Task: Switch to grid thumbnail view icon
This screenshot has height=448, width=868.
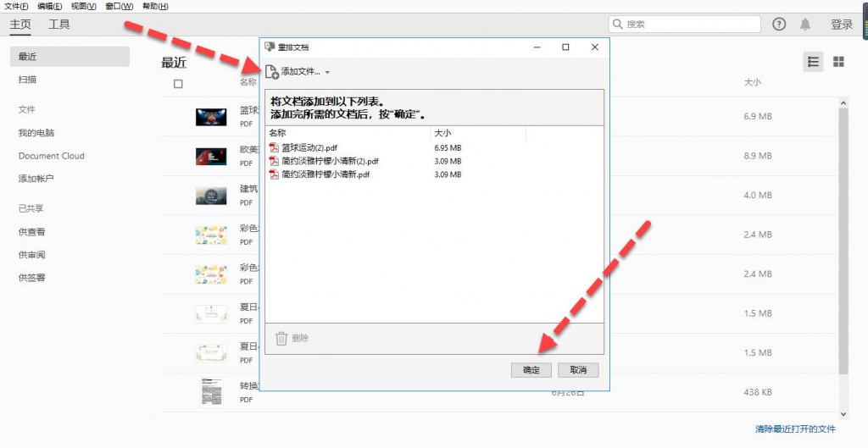Action: point(838,61)
